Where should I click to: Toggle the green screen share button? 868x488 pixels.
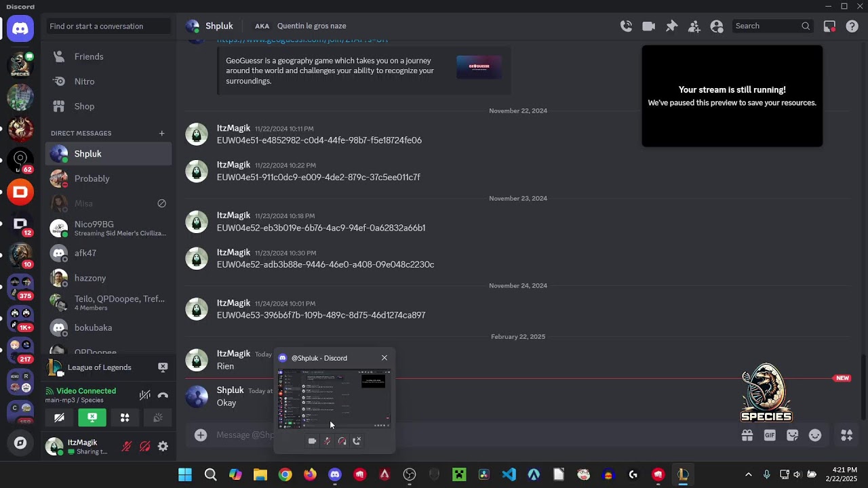point(92,418)
